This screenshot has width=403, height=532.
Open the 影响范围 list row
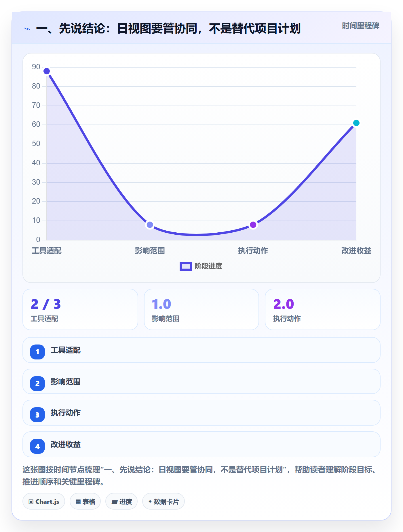201,382
